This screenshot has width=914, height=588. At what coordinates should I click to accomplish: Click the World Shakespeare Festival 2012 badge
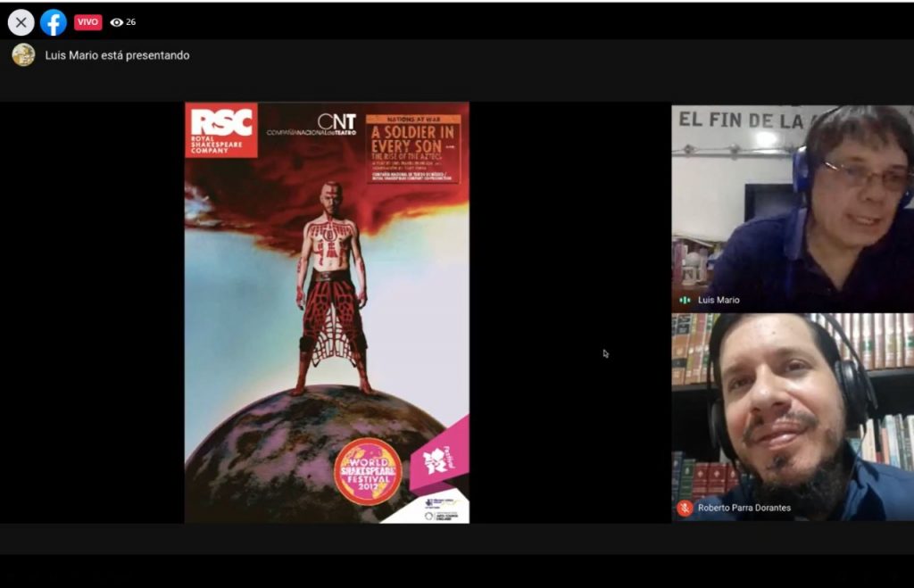coord(367,471)
